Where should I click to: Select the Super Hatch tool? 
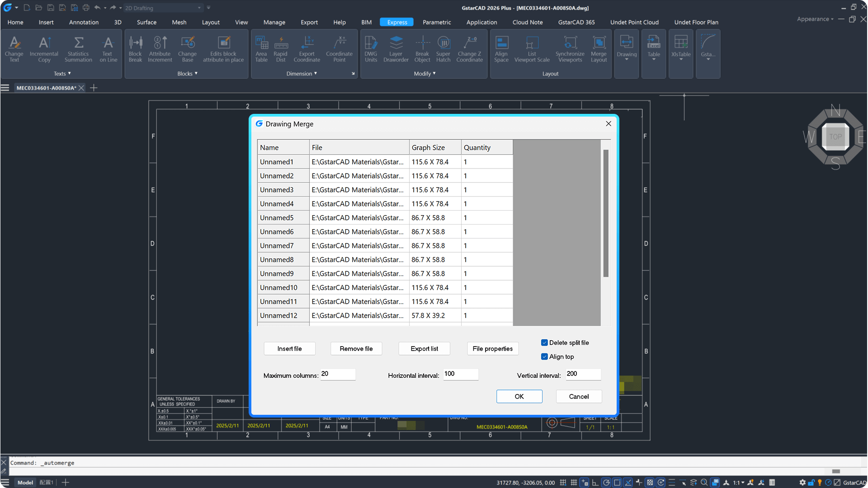[x=443, y=48]
